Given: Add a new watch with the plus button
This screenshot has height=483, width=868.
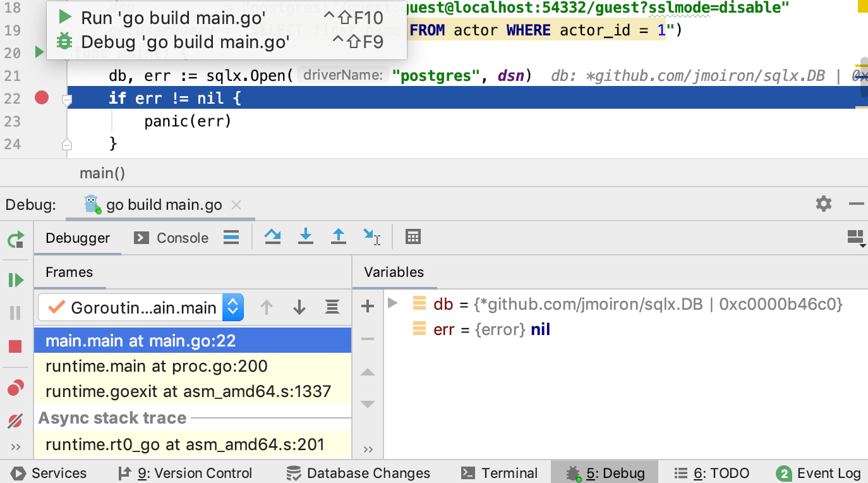Looking at the screenshot, I should 367,306.
